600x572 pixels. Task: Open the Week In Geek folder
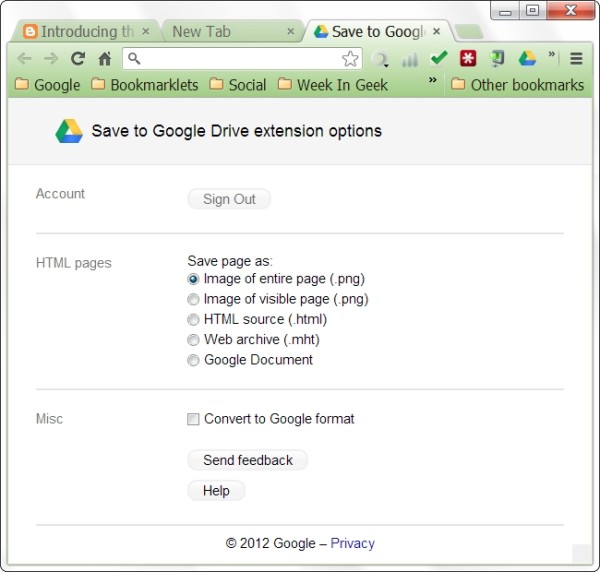click(x=333, y=85)
